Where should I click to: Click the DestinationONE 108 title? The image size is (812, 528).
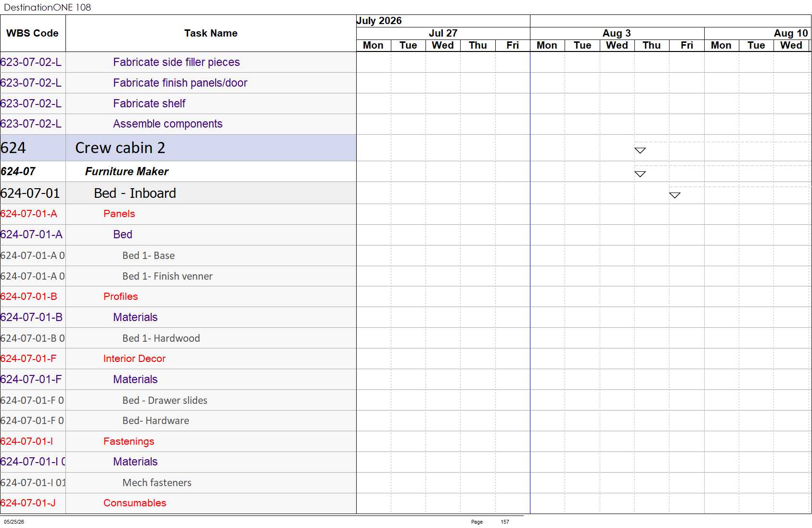tap(47, 7)
